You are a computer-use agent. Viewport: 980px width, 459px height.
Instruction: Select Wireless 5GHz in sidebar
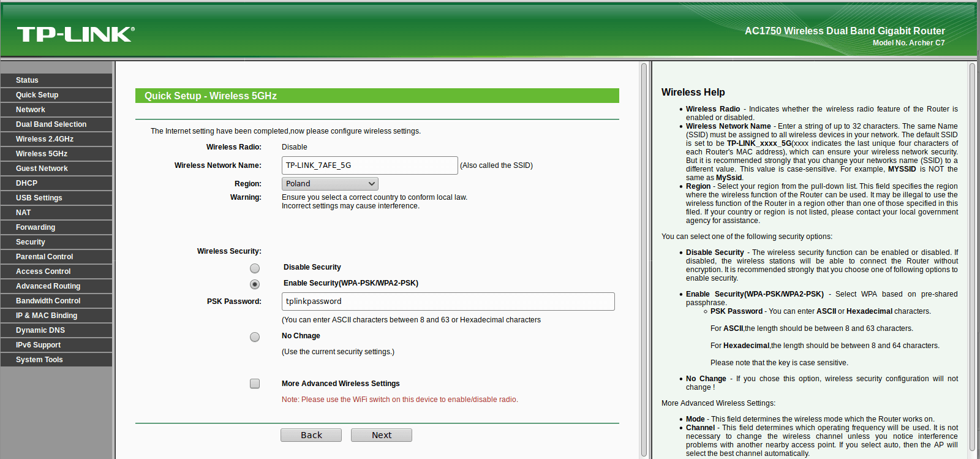pos(56,154)
